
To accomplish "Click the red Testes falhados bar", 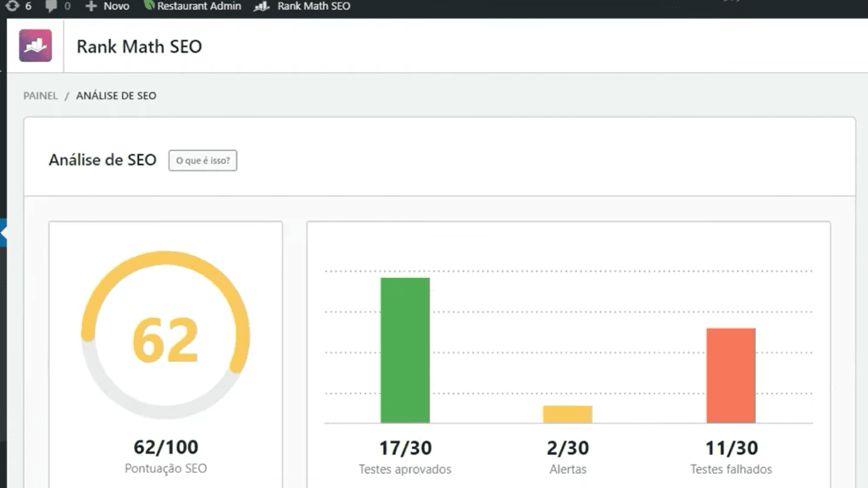I will pyautogui.click(x=731, y=375).
